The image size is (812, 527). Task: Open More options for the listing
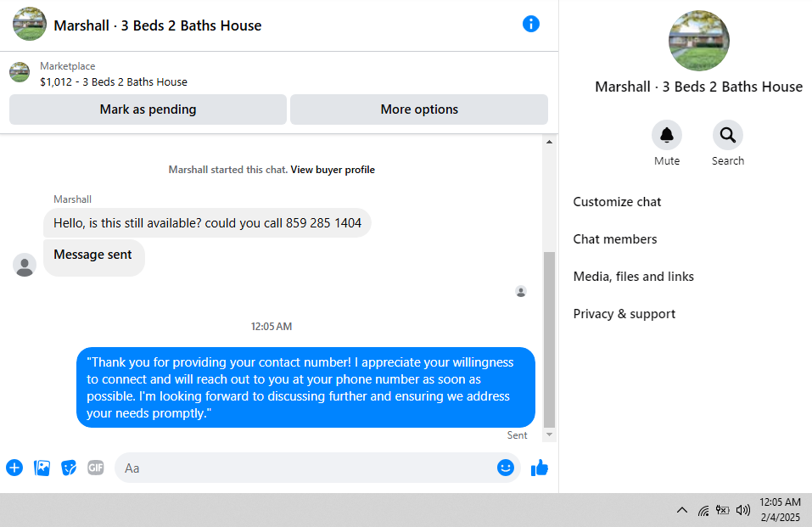pos(419,109)
